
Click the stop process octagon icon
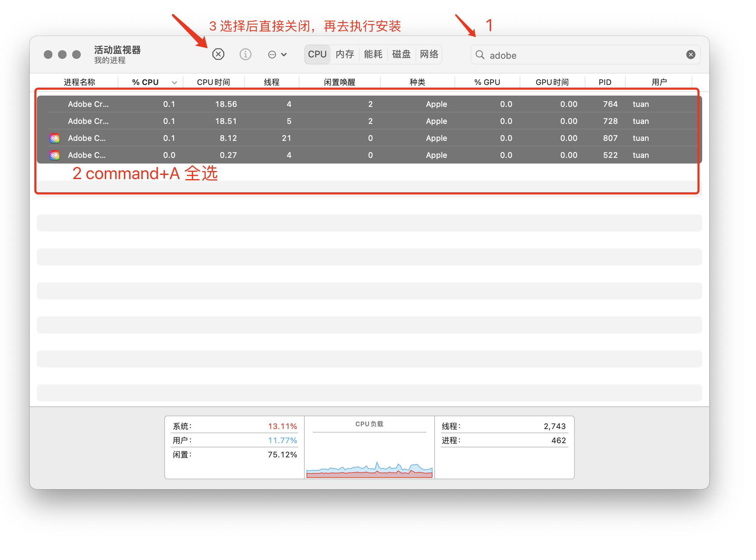218,54
